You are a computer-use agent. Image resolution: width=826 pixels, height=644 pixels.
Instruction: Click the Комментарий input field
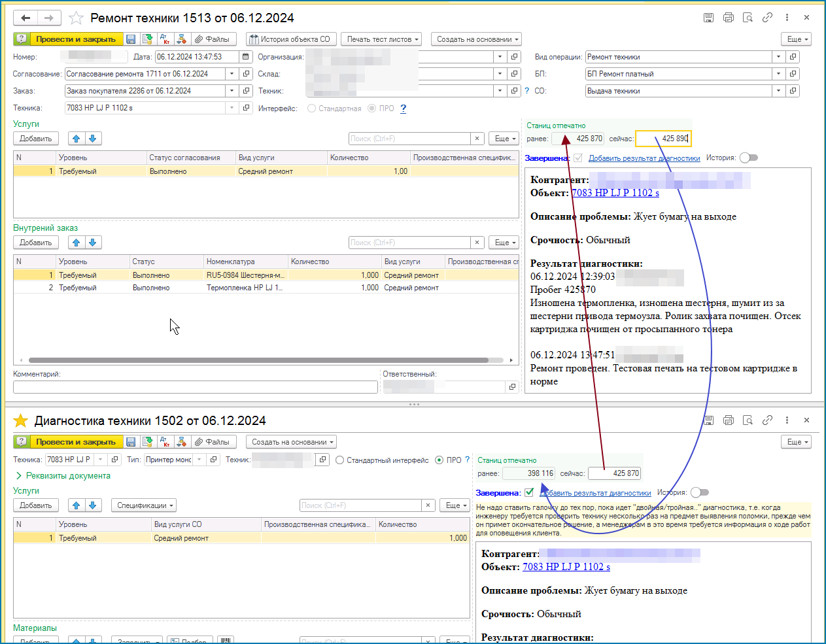point(195,387)
